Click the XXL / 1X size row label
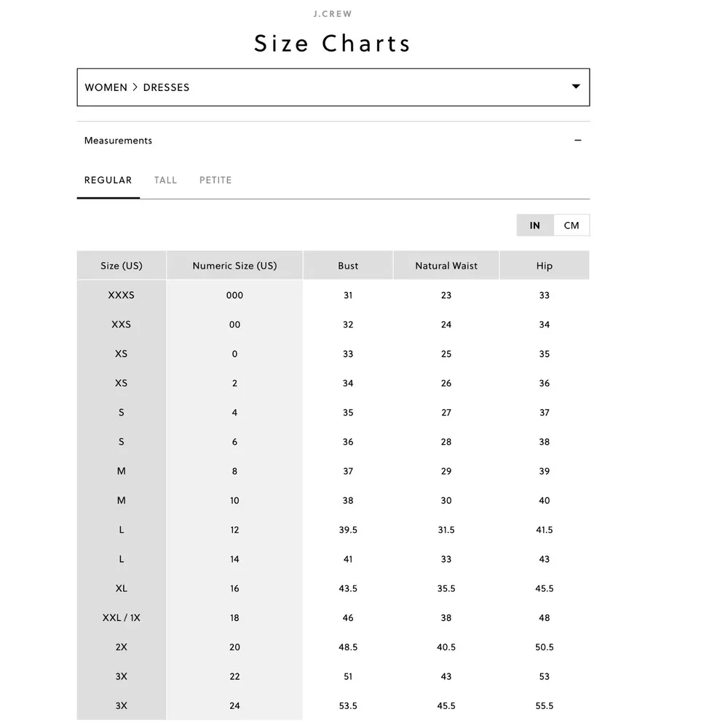 click(x=122, y=617)
